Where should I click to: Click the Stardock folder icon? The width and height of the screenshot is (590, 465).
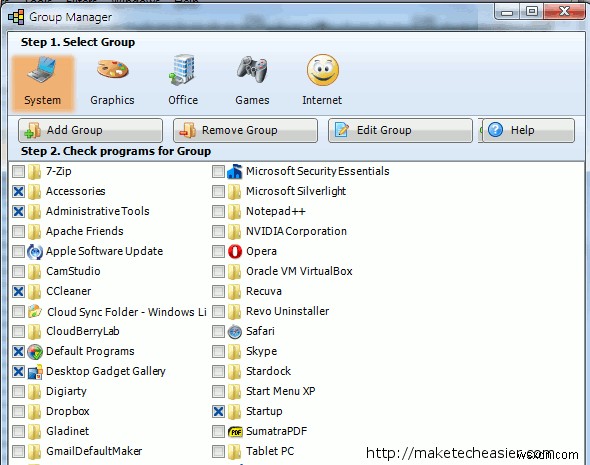(234, 372)
